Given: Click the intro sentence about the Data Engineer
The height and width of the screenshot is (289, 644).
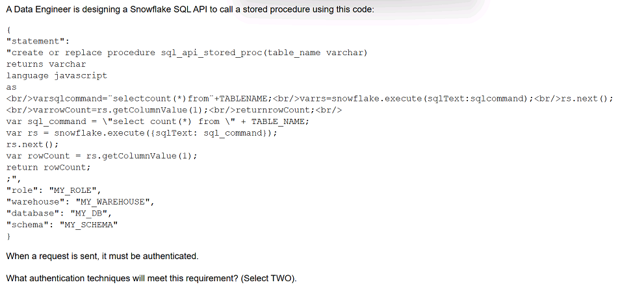Looking at the screenshot, I should click(x=190, y=10).
